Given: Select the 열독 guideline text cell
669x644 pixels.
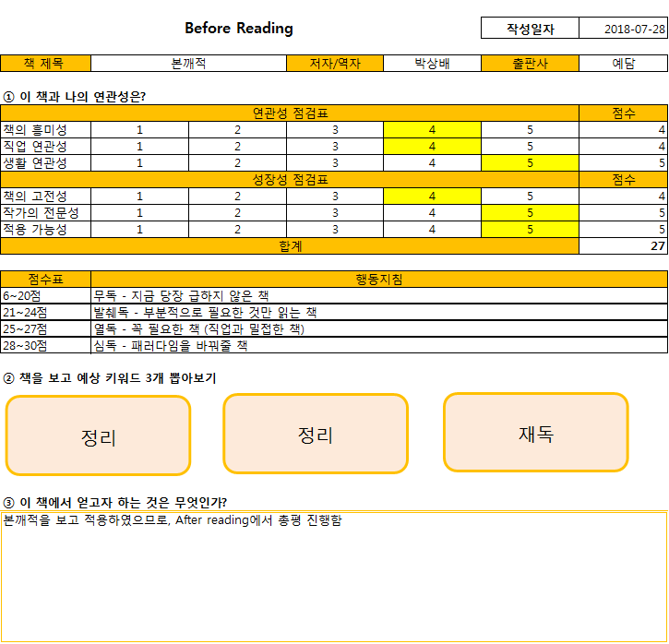Looking at the screenshot, I should (x=379, y=328).
